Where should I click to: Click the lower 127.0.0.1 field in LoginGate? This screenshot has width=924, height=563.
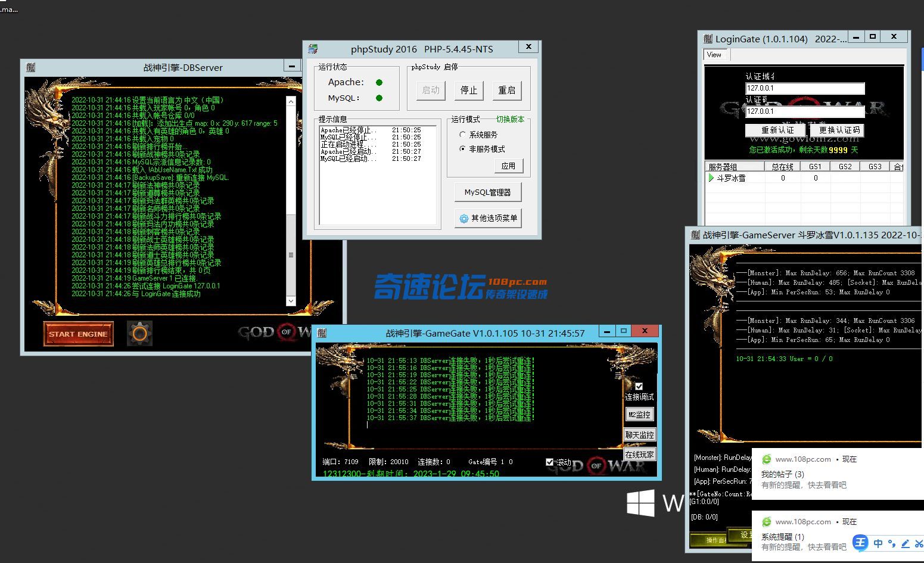(x=805, y=111)
